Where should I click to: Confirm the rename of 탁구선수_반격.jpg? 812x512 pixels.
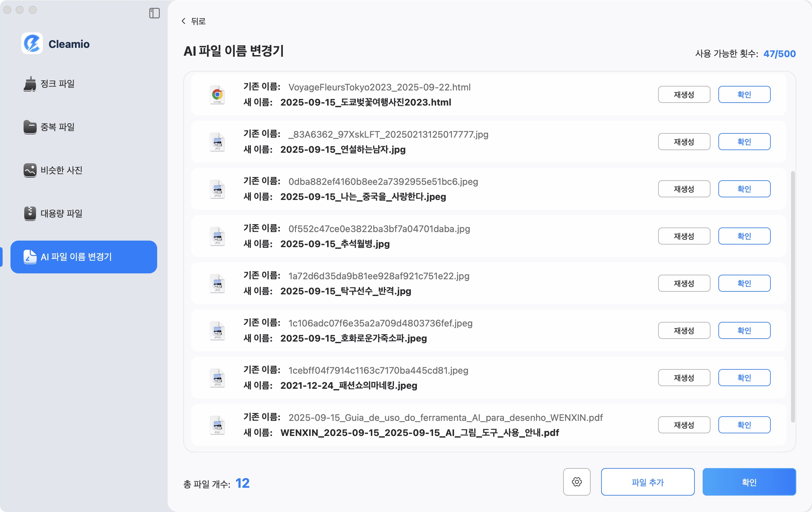[745, 283]
